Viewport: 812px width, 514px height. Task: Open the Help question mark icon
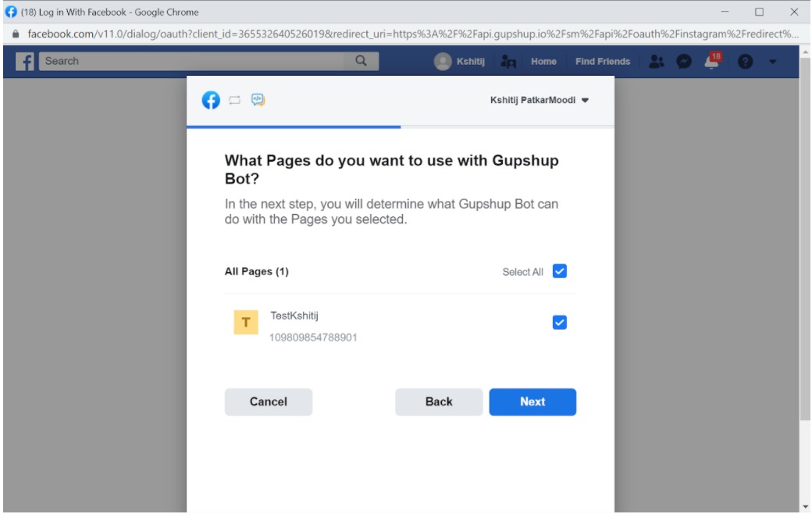click(745, 61)
